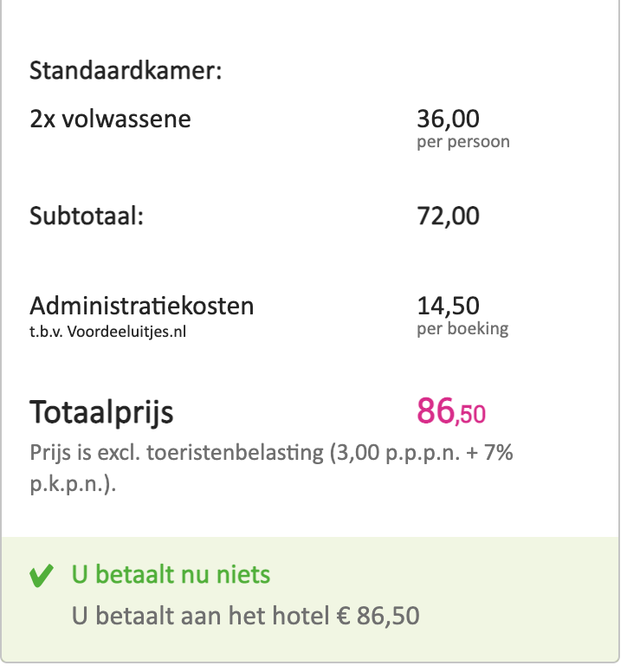Click the 72,00 subtotal amount
This screenshot has width=627, height=672.
(448, 216)
